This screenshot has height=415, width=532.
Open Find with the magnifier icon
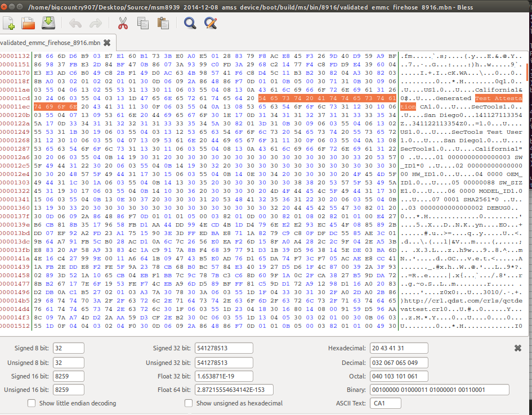click(x=190, y=23)
